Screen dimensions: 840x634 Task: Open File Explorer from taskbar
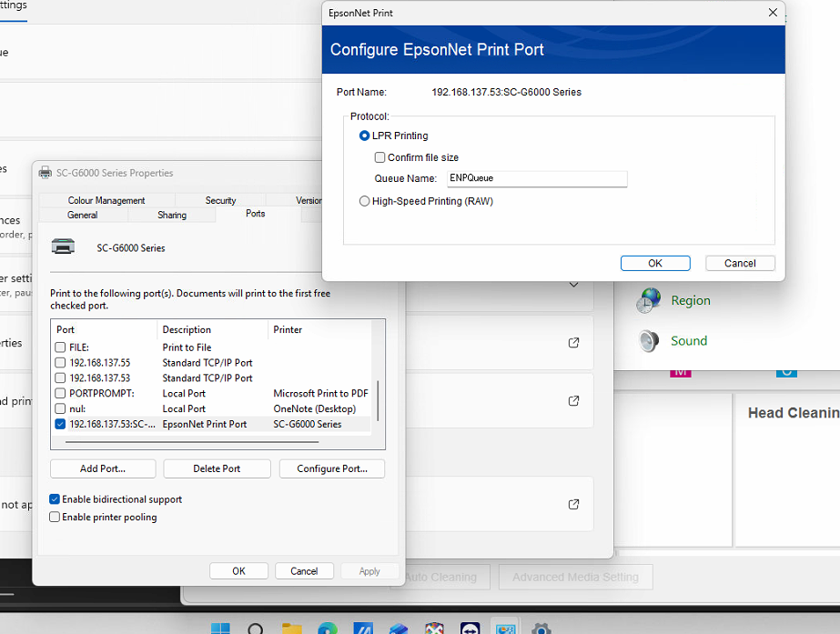(x=291, y=629)
